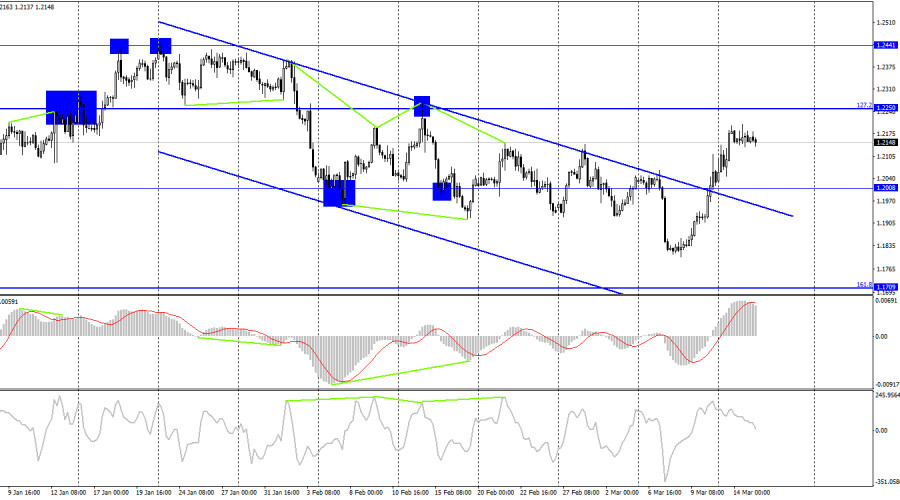Screen dimensions: 900x500
Task: Click the 1.2310 price axis value
Action: pos(886,89)
